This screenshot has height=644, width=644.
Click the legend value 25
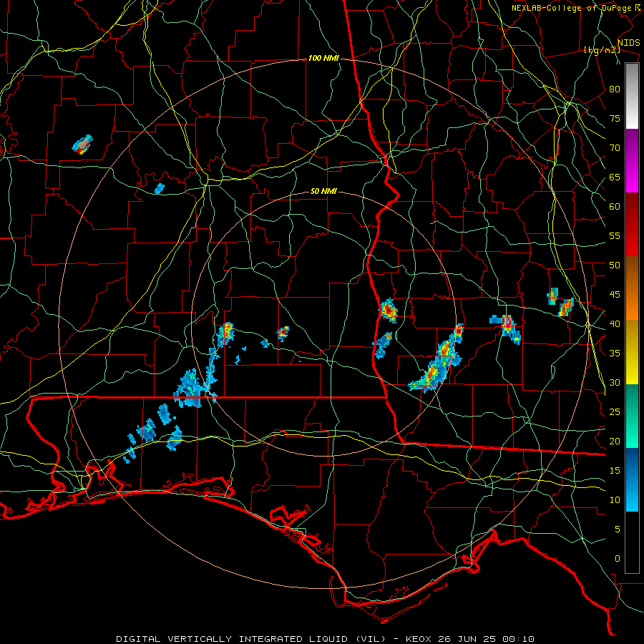pyautogui.click(x=615, y=412)
